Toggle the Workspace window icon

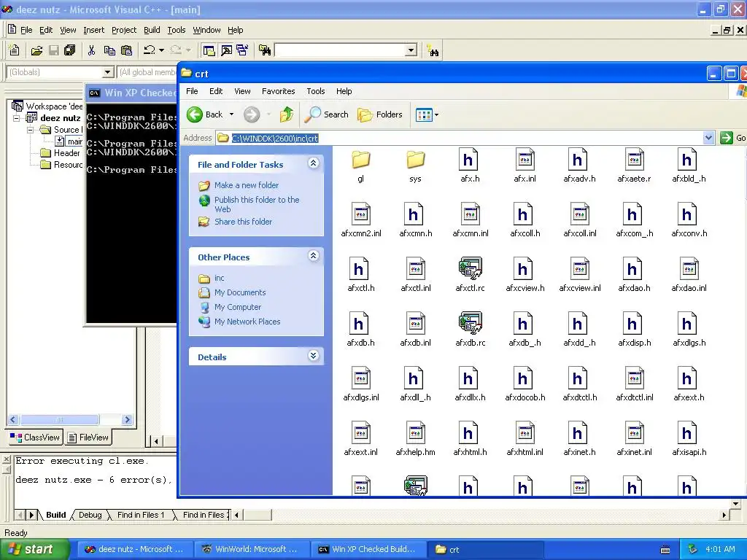208,50
